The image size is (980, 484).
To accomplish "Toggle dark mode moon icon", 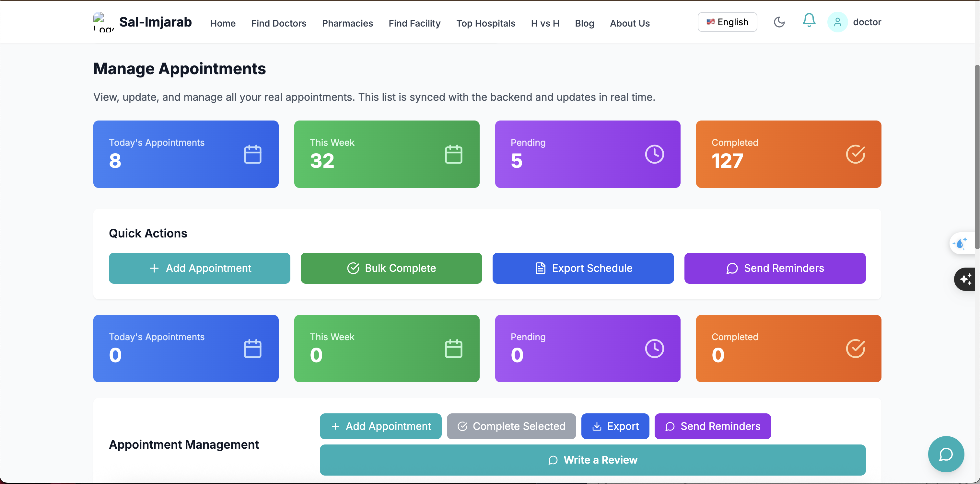I will (x=779, y=22).
